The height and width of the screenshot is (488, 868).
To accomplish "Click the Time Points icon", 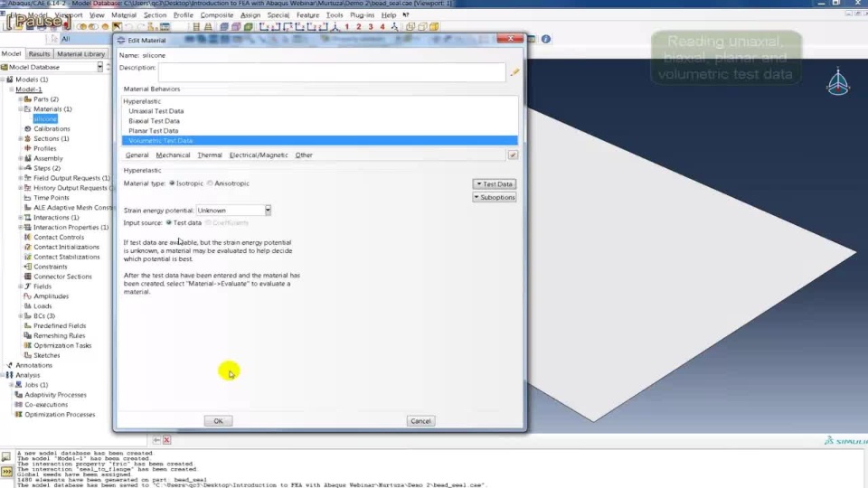I will pyautogui.click(x=28, y=198).
